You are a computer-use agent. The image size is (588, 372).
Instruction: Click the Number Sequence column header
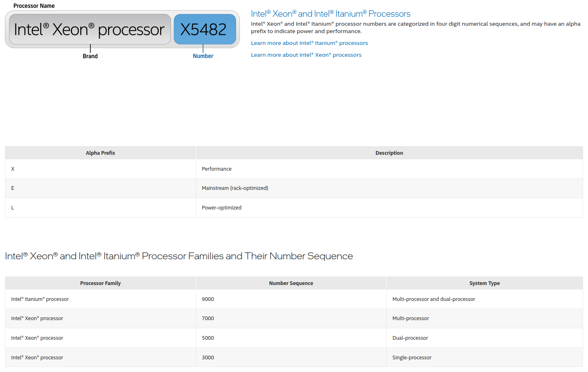click(x=291, y=283)
